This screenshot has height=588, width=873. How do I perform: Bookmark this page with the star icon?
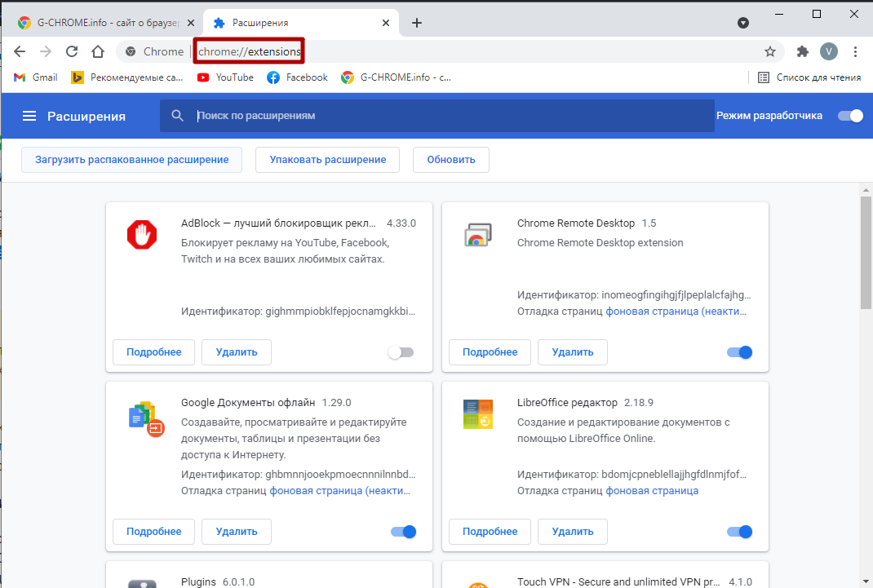(x=770, y=51)
